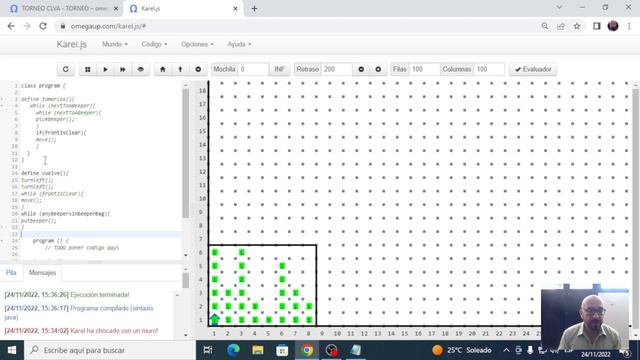This screenshot has width=640, height=360.
Task: Click the Retraso delay input field
Action: [336, 69]
